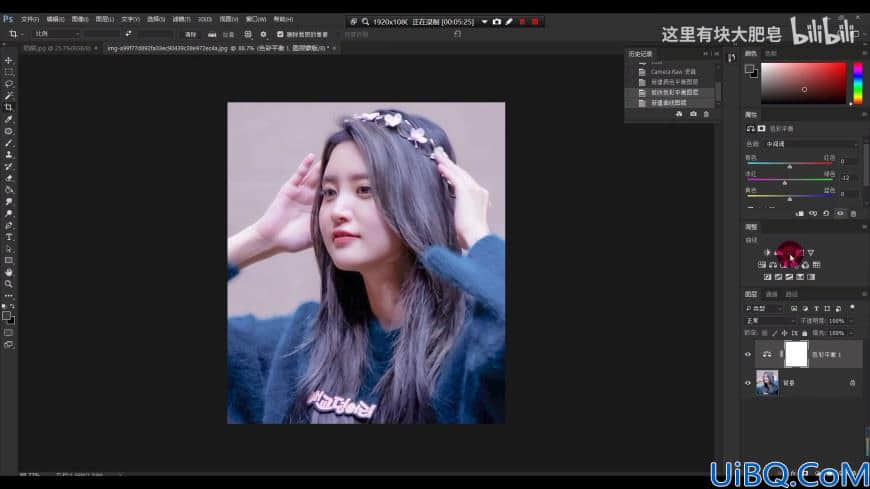Viewport: 870px width, 489px height.
Task: Toggle lock all in Layers panel
Action: click(805, 333)
